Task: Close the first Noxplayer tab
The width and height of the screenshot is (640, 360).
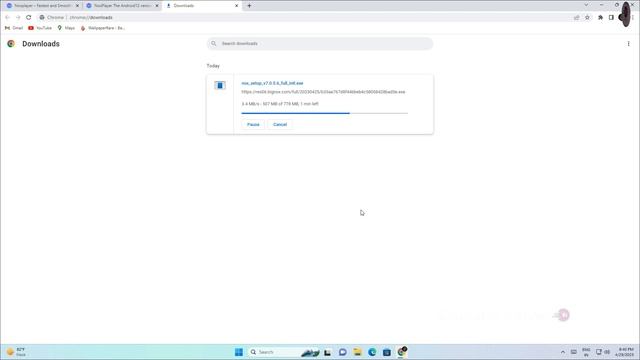Action: 77,6
